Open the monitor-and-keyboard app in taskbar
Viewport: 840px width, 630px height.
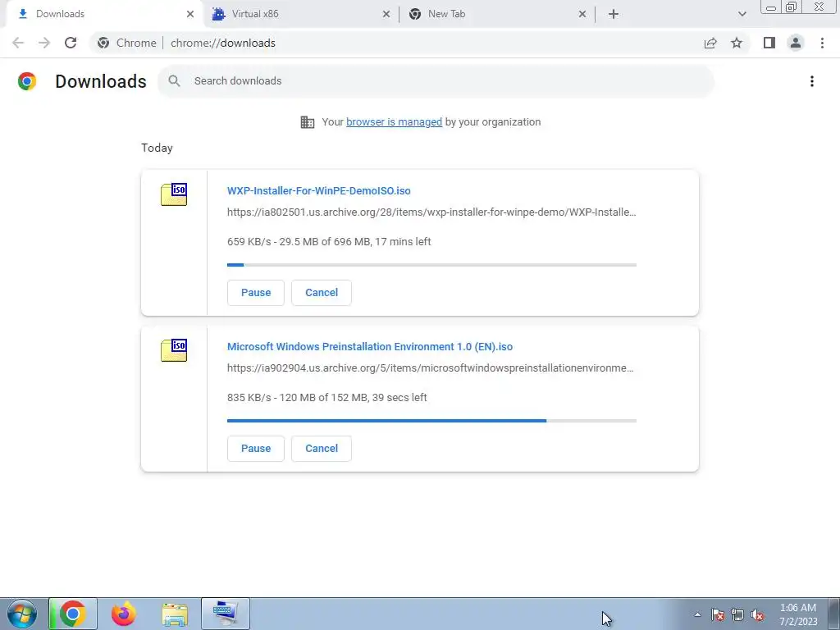(225, 614)
